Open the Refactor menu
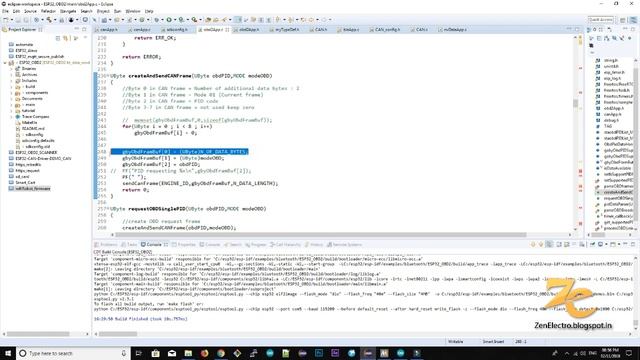Viewport: 640px width, 360px height. click(x=48, y=11)
